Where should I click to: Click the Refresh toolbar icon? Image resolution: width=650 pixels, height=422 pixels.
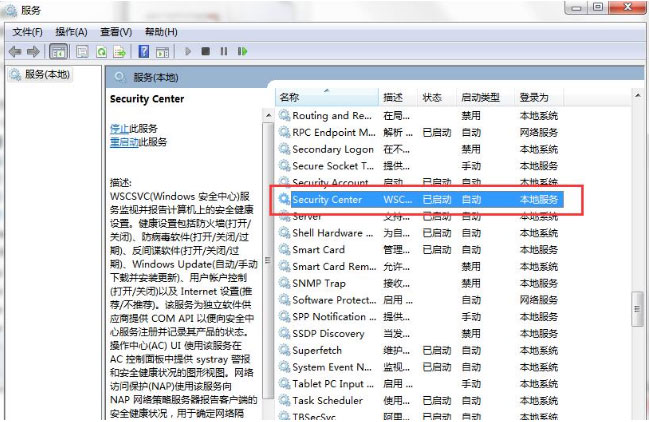coord(101,52)
